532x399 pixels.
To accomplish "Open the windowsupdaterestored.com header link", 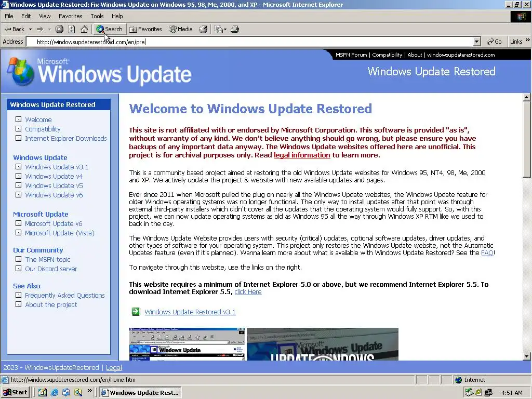I will (461, 55).
